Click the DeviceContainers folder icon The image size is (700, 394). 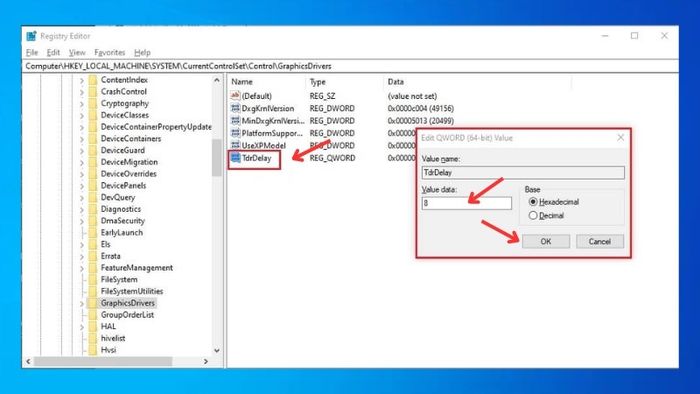pos(93,138)
